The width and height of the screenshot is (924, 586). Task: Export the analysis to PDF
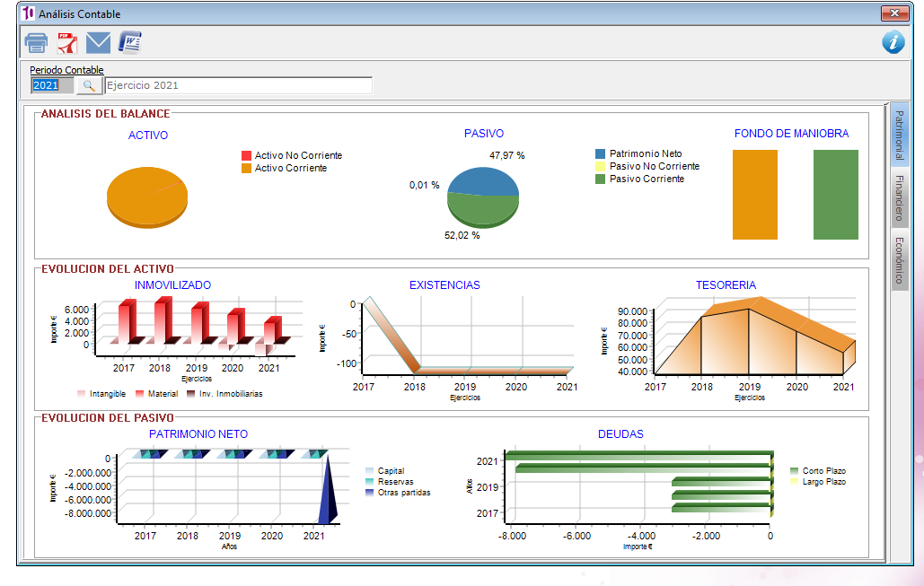[x=66, y=42]
